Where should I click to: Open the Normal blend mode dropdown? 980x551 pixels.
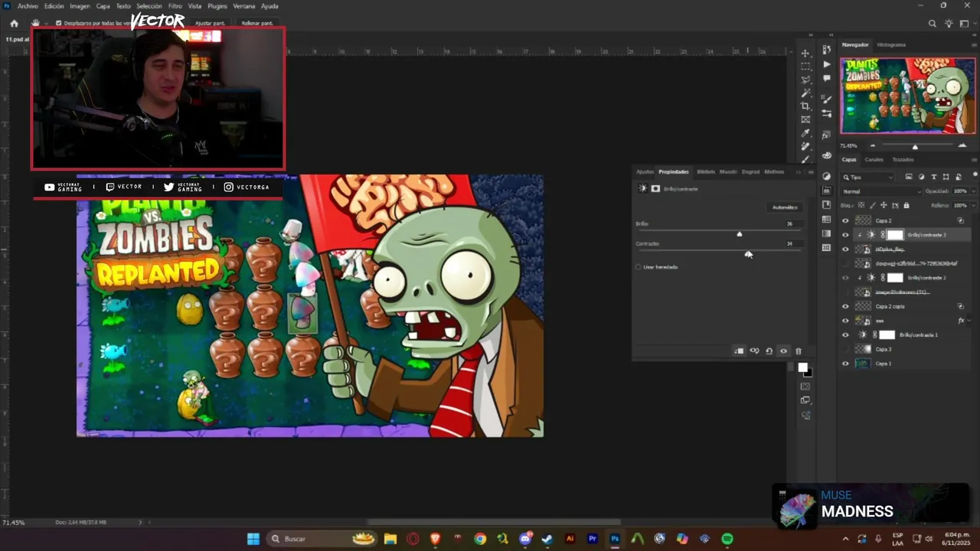click(x=880, y=191)
